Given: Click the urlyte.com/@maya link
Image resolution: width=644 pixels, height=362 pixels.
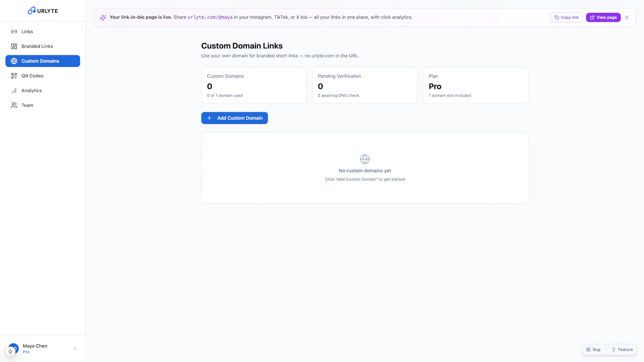Looking at the screenshot, I should pos(210,17).
